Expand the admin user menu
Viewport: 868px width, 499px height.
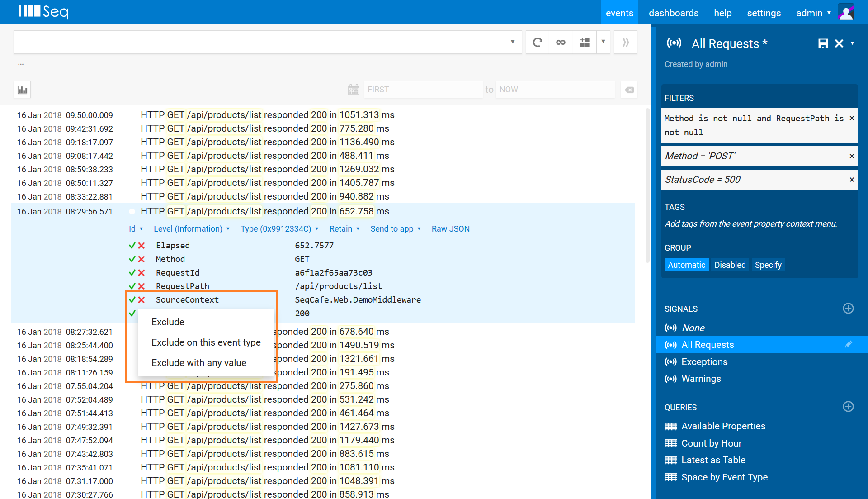point(813,13)
